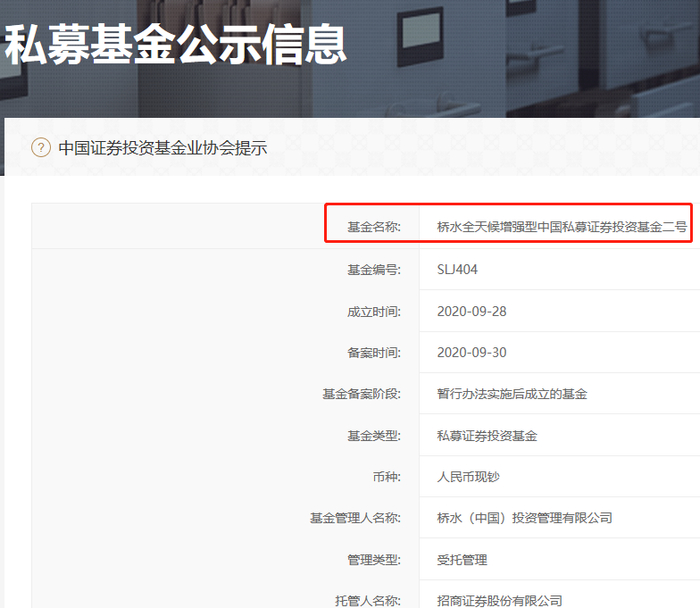This screenshot has width=700, height=608.
Task: Open manager 桥水（中国）投资管理有限公司
Action: point(525,518)
